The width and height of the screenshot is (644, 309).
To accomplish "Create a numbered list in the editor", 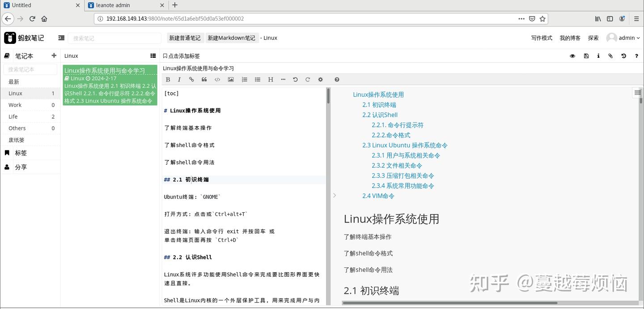I will coord(244,80).
